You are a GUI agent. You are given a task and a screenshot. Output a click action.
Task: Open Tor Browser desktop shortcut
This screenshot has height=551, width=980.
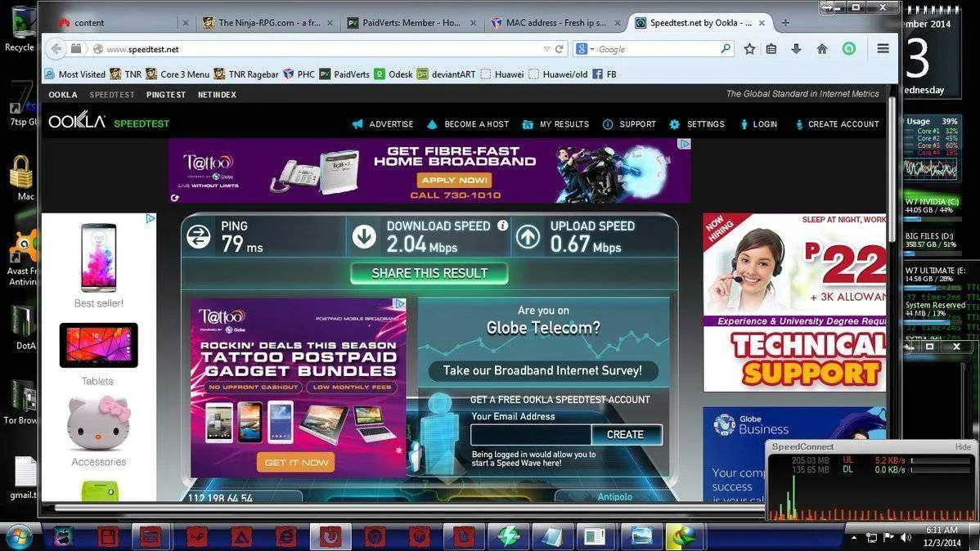click(21, 401)
